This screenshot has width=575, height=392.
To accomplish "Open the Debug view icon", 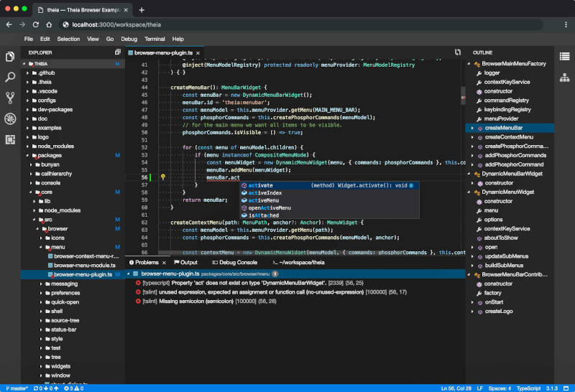I will [x=10, y=118].
